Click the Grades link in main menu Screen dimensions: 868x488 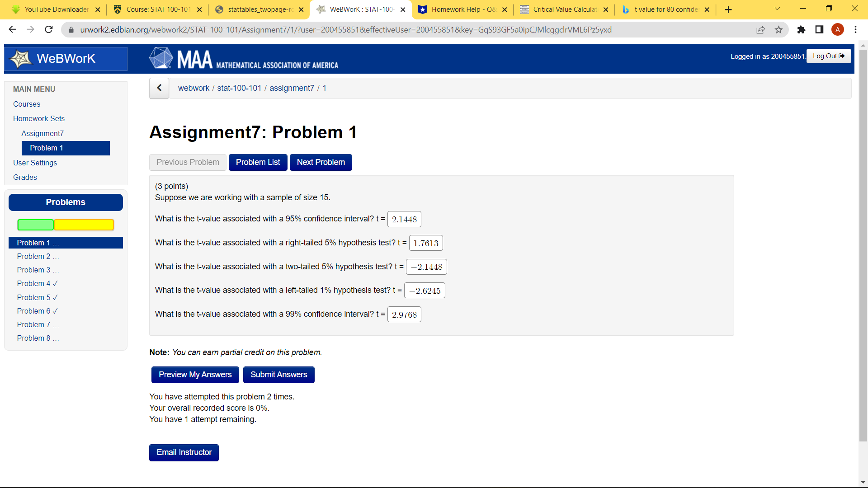click(25, 177)
